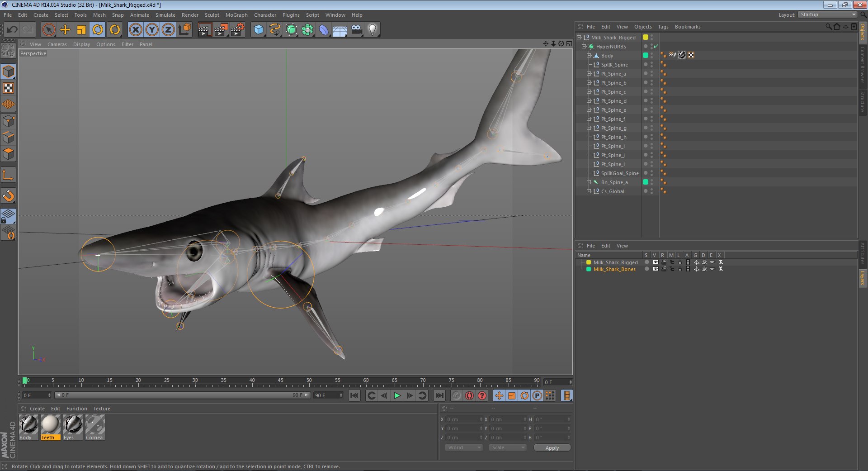Open the Texture menu in Material Manager

coord(102,409)
